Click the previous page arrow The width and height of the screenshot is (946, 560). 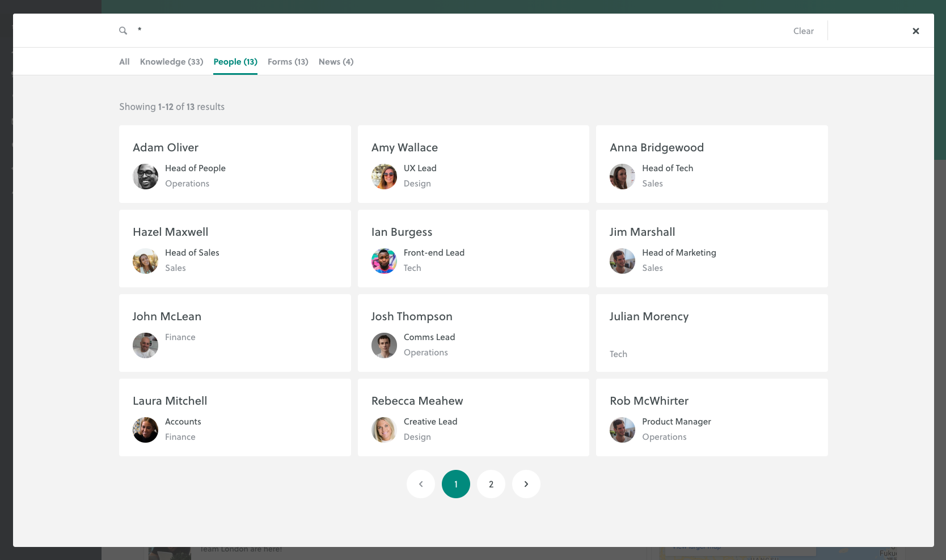pos(421,484)
